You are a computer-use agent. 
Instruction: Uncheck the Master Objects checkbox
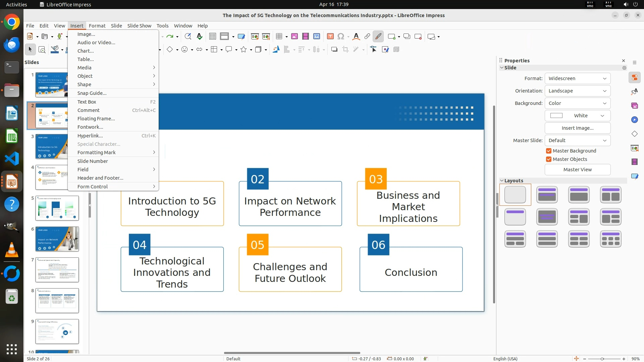tap(549, 159)
